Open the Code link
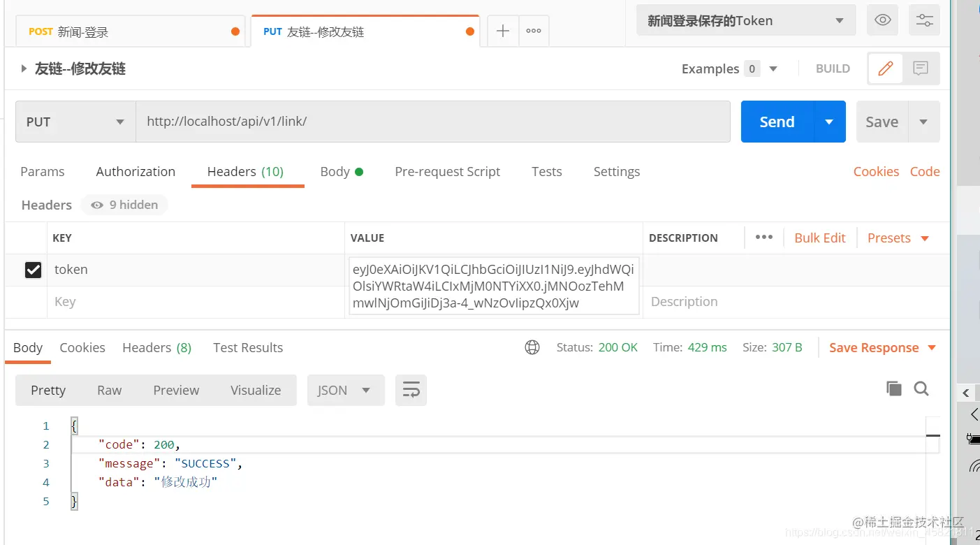This screenshot has height=545, width=980. 925,171
